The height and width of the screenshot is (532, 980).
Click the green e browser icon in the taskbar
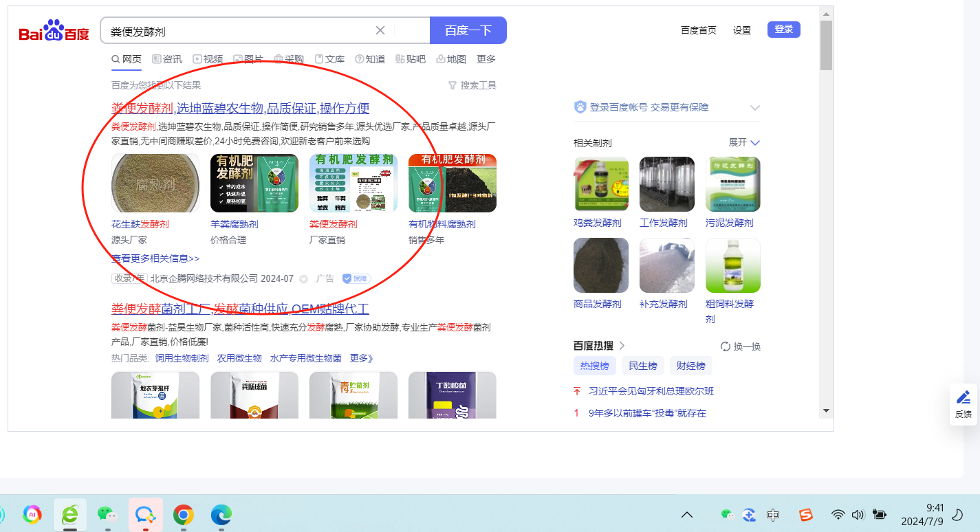70,515
